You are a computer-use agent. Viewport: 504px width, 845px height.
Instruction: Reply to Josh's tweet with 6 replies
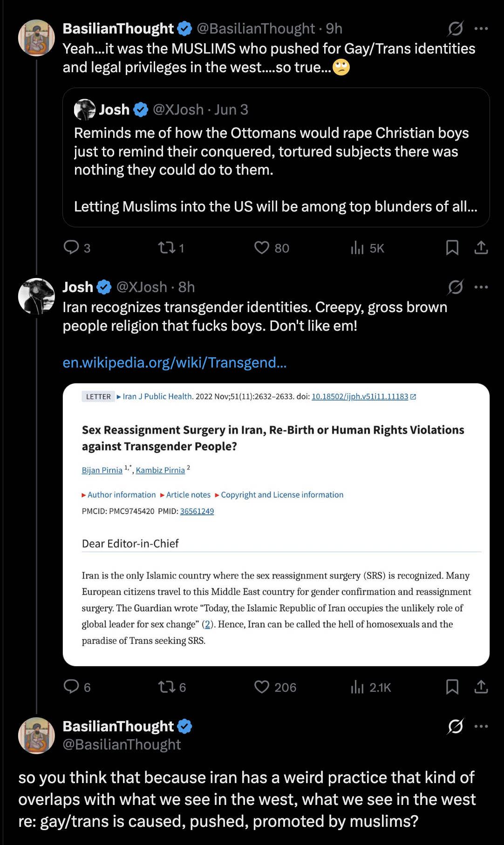[76, 687]
